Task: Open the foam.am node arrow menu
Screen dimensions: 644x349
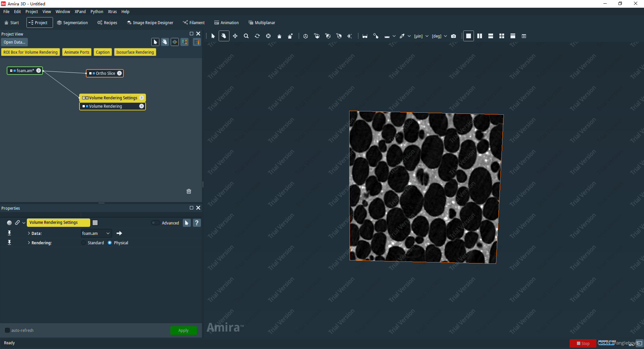Action: 39,70
